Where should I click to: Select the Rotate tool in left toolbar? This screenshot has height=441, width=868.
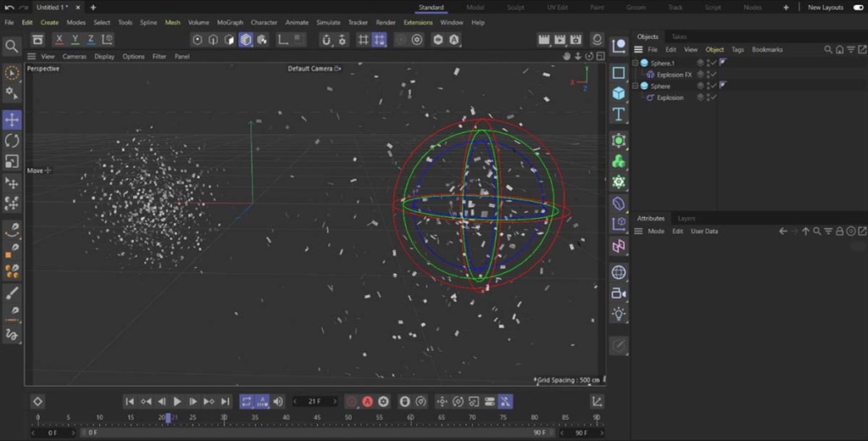pos(12,140)
